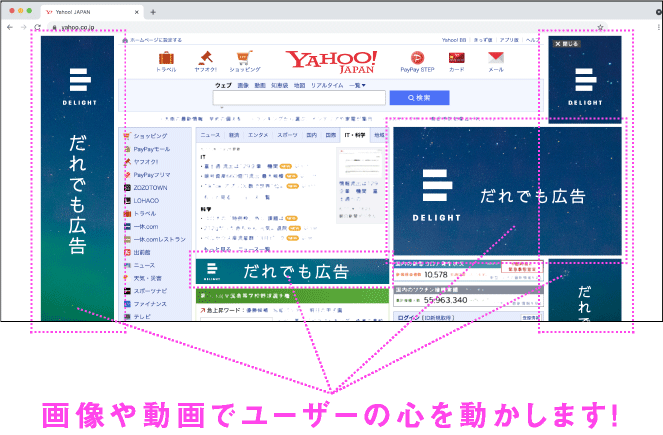Select the 画像 search tab
The height and width of the screenshot is (435, 663).
243,86
